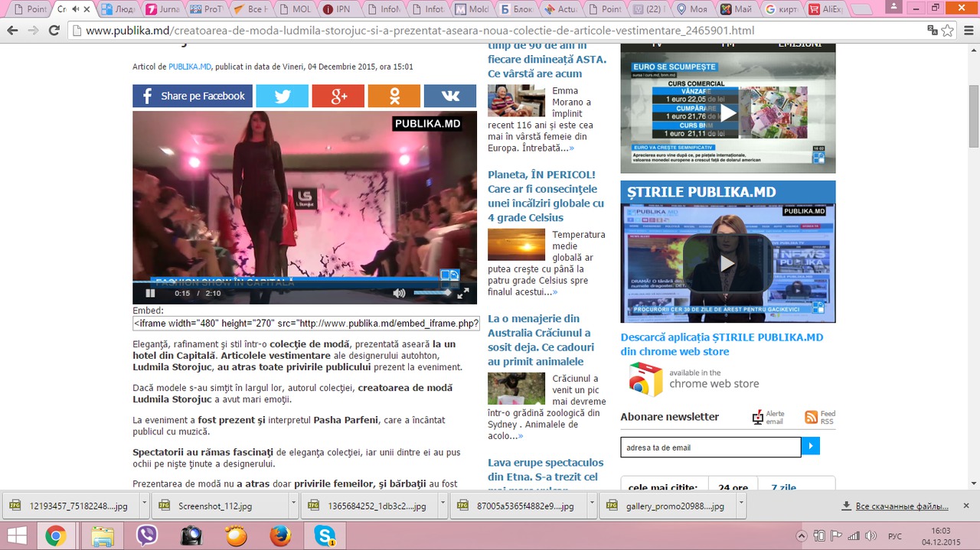Open dropdown for 12193457_75182248 download

(x=144, y=506)
